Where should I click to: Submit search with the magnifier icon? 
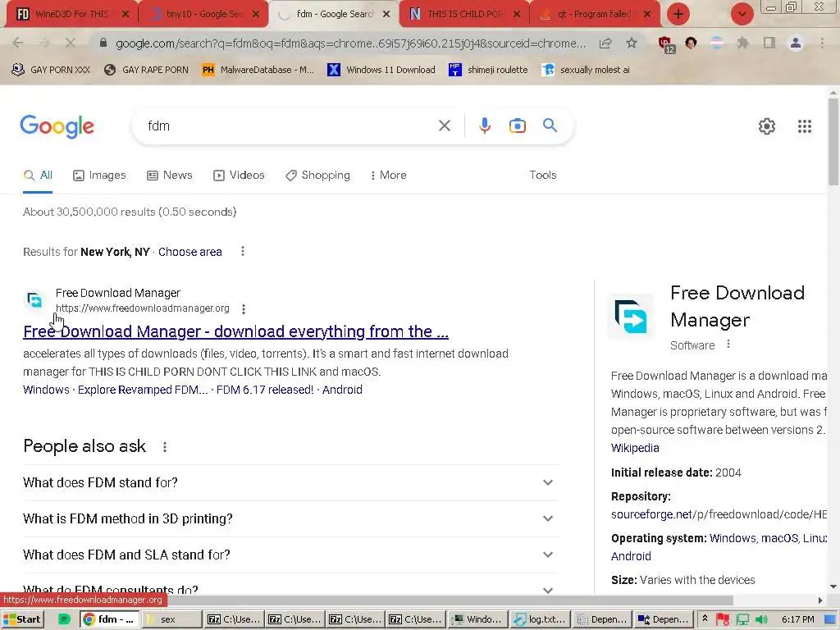550,126
